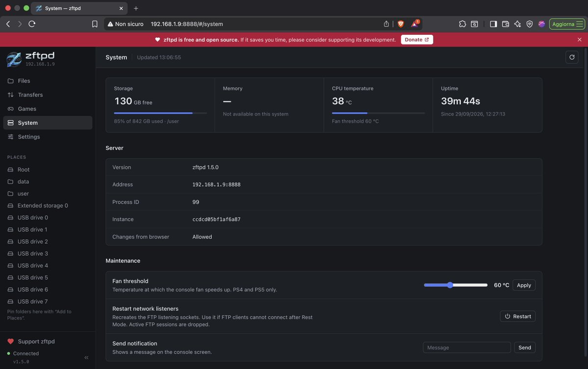The width and height of the screenshot is (588, 369).
Task: Toggle the browser sidebar panel icon
Action: coord(493,24)
